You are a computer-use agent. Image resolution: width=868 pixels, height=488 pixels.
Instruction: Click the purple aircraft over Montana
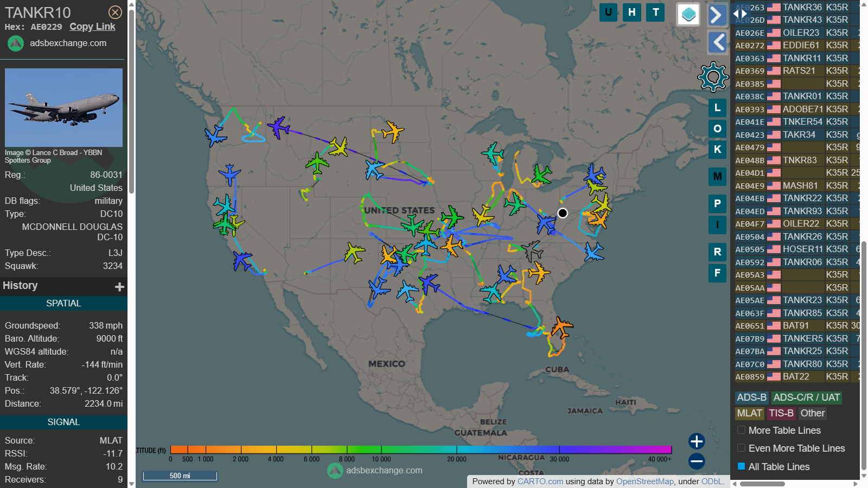pos(279,127)
